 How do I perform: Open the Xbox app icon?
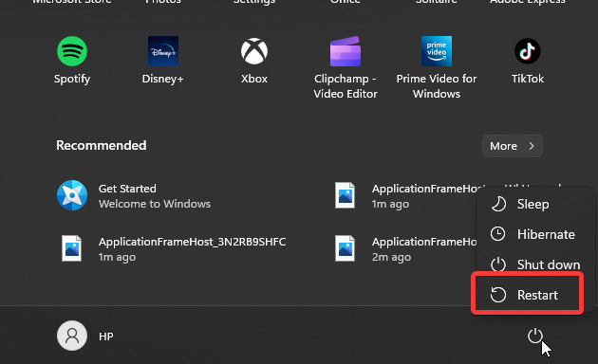[x=254, y=51]
